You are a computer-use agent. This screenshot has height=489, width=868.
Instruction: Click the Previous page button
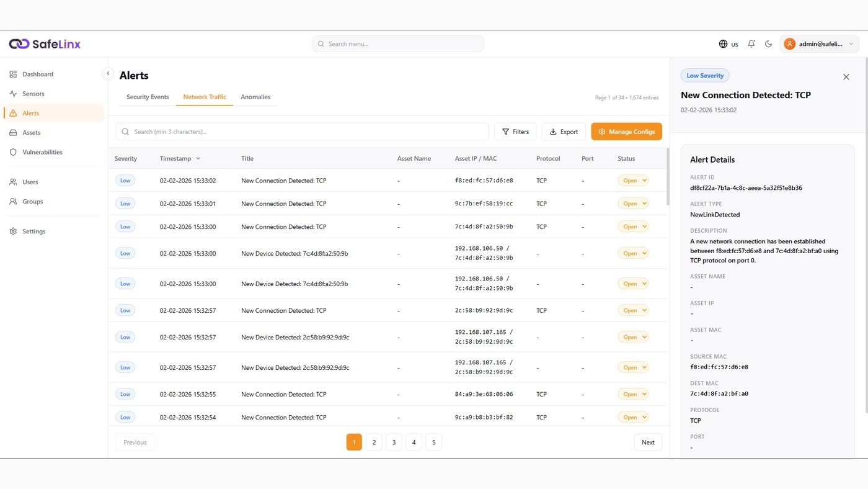click(x=135, y=442)
